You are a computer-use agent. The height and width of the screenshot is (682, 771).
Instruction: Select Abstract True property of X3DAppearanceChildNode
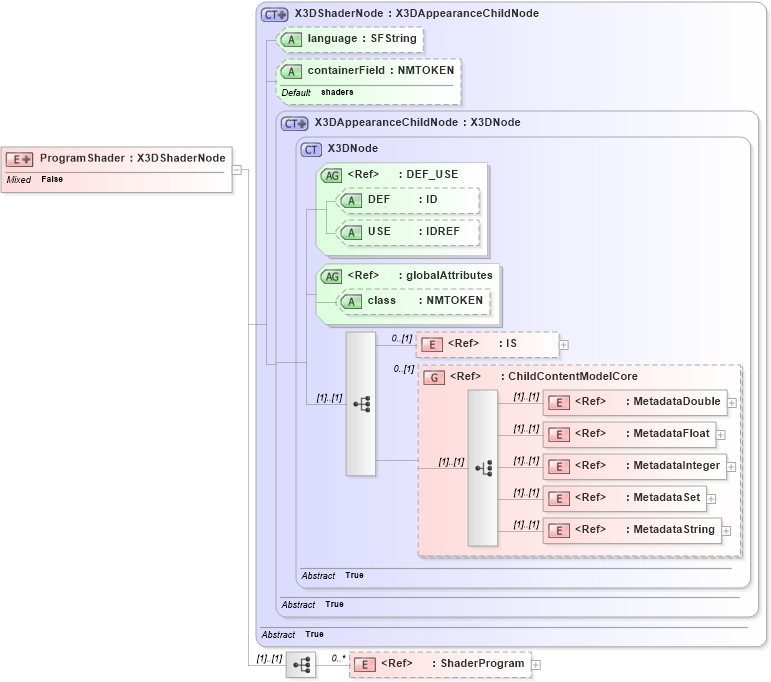tap(313, 604)
